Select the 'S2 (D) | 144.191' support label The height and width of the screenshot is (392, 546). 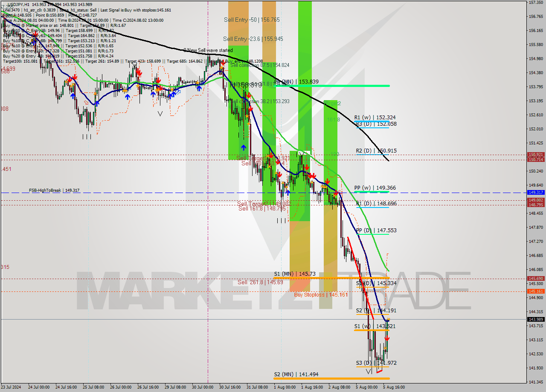[376, 311]
